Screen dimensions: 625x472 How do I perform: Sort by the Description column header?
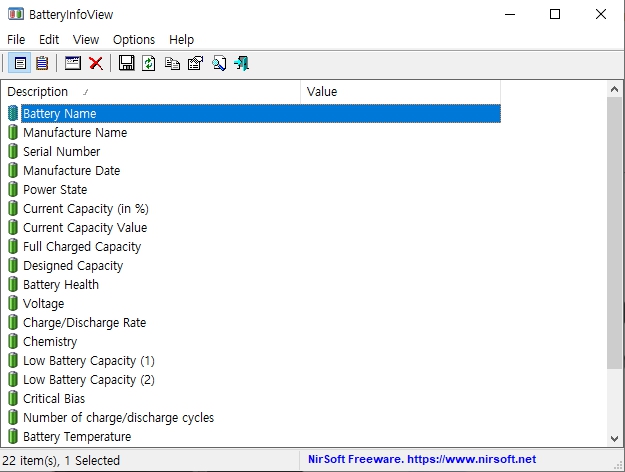point(150,92)
